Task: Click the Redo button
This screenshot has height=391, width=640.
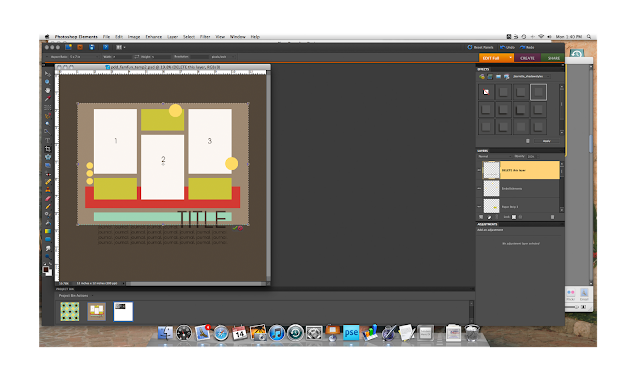Action: [527, 47]
